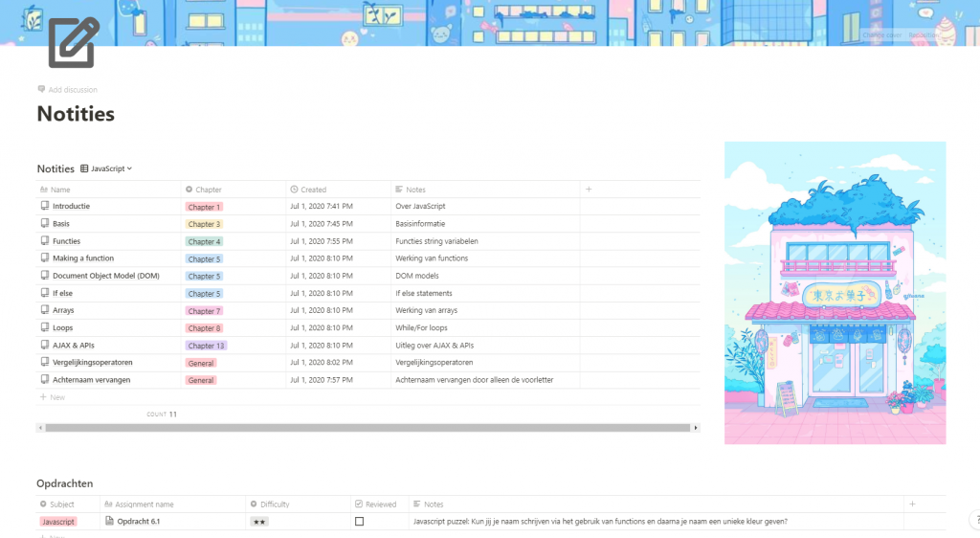Click the 'Basisinformatie' notes cell

485,224
